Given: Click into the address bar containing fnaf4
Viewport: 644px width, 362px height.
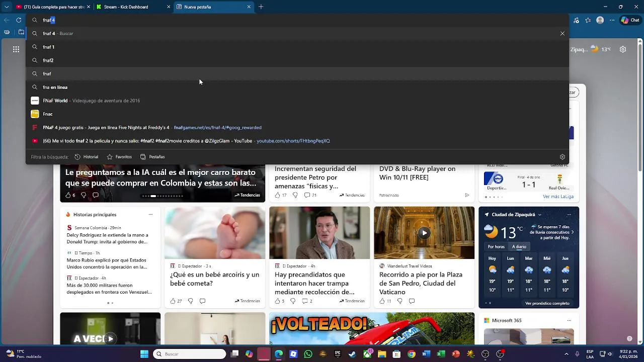Looking at the screenshot, I should (x=297, y=20).
